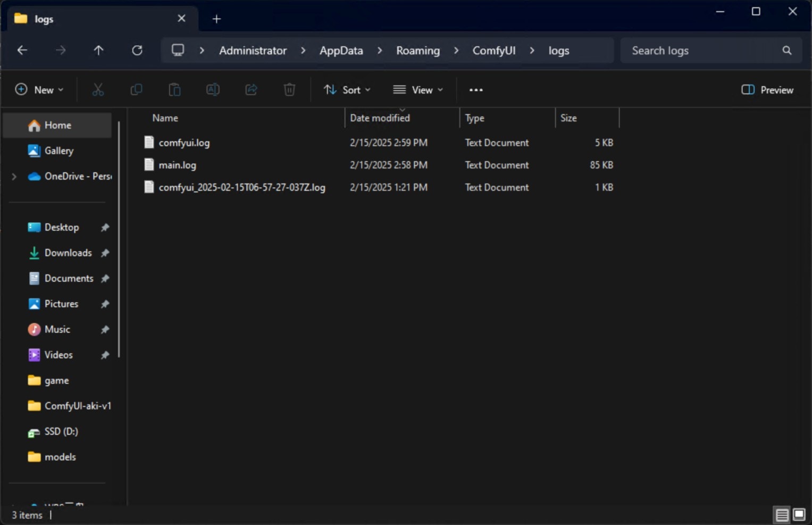This screenshot has height=525, width=812.
Task: Click the Copy icon
Action: click(136, 89)
